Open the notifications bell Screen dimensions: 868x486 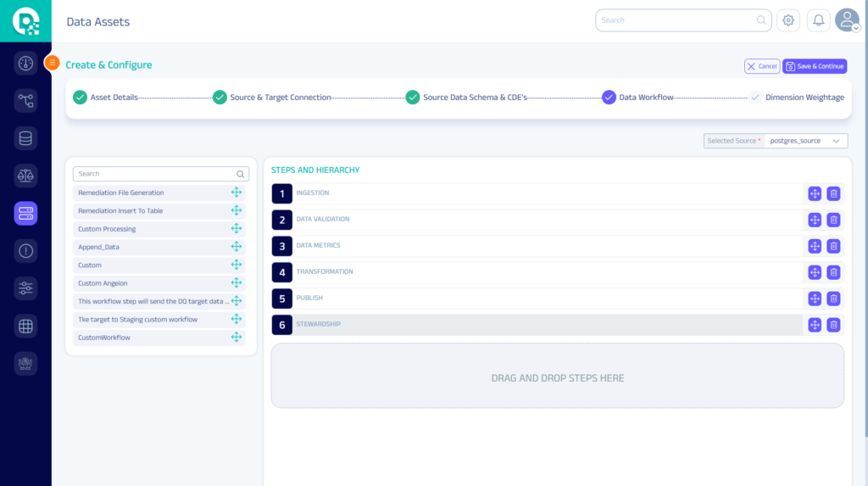coord(818,20)
